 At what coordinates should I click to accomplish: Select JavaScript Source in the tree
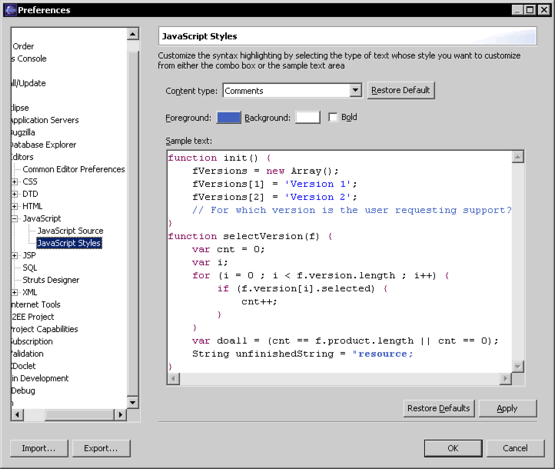click(x=70, y=231)
